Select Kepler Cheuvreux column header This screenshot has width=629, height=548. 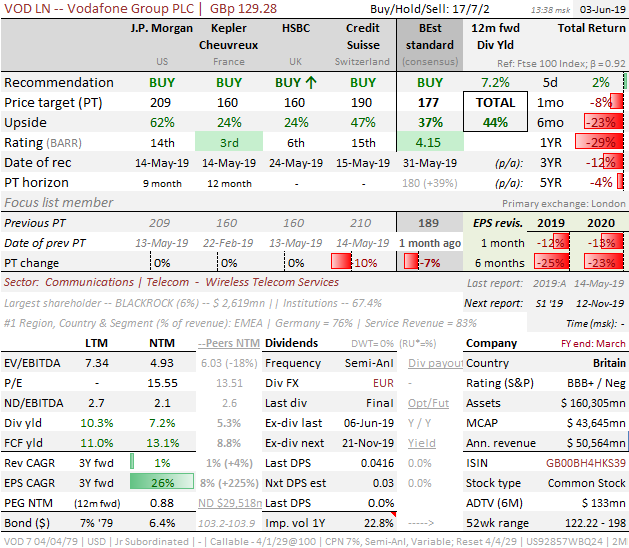[x=229, y=37]
